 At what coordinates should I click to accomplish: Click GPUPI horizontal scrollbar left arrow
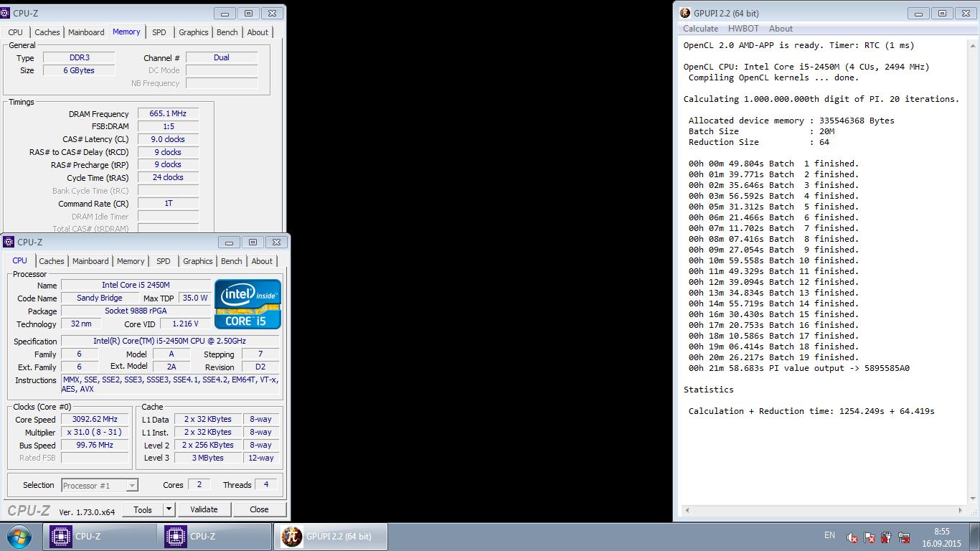(687, 510)
